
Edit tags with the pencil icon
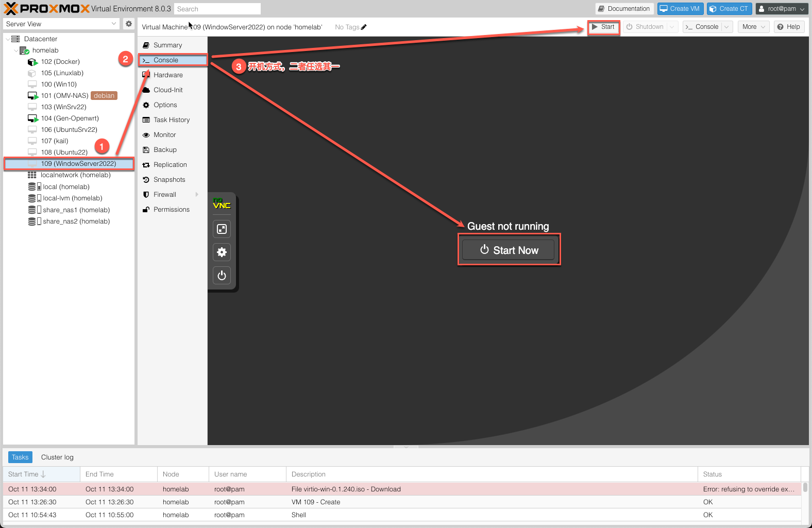tap(364, 27)
